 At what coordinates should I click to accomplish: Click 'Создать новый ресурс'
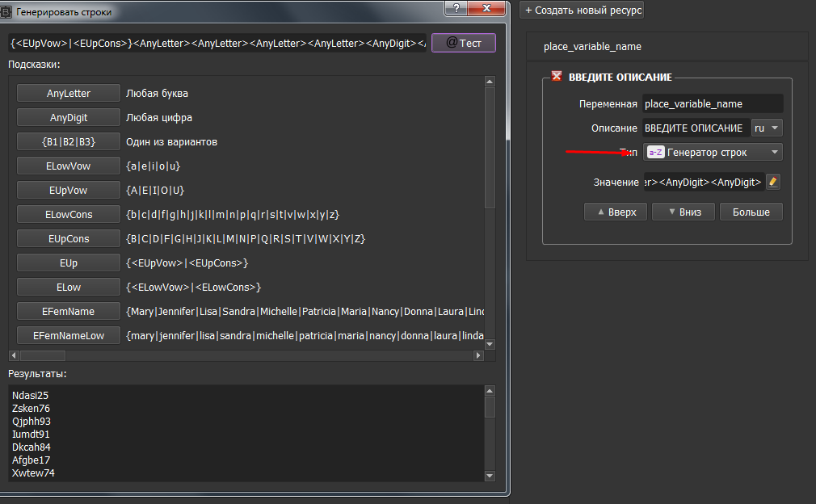click(x=584, y=10)
